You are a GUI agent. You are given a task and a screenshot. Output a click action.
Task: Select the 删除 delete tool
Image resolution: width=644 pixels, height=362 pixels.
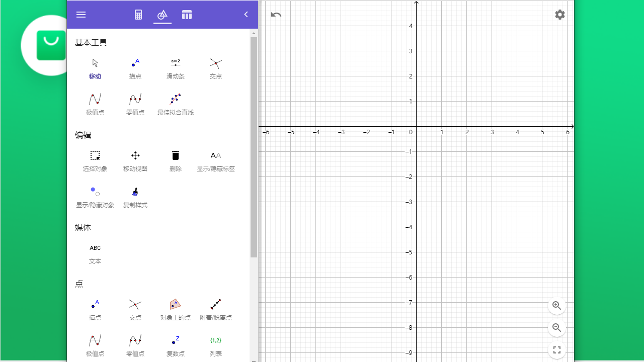tap(175, 160)
